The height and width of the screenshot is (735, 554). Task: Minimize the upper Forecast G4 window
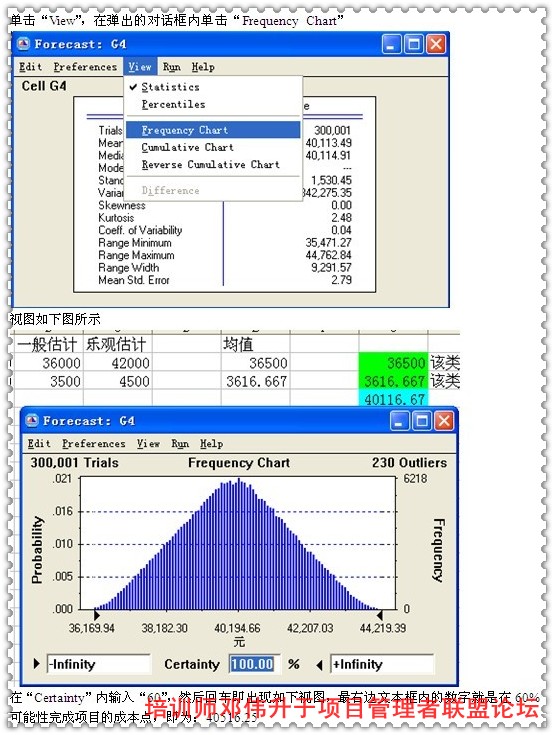(x=391, y=45)
